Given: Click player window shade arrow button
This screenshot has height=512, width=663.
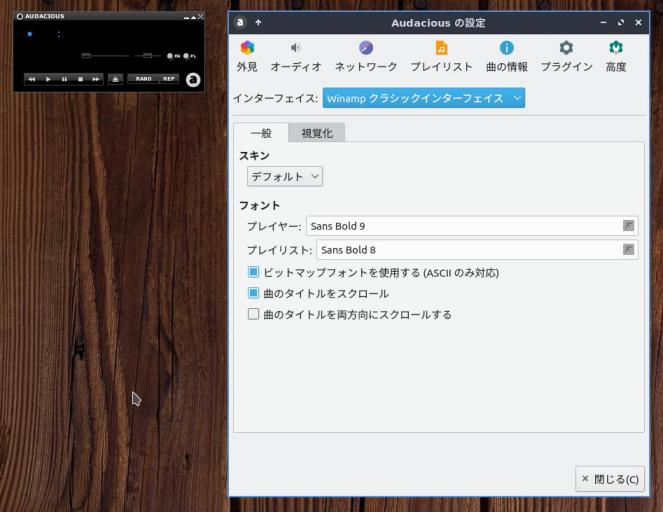Looking at the screenshot, I should click(x=193, y=17).
